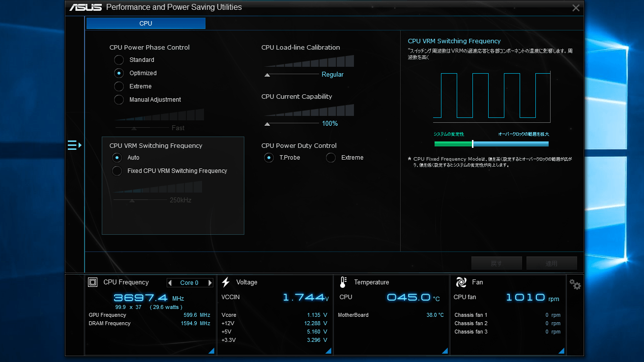Click the 戻す (Undo) button
The width and height of the screenshot is (644, 362).
pos(497,263)
